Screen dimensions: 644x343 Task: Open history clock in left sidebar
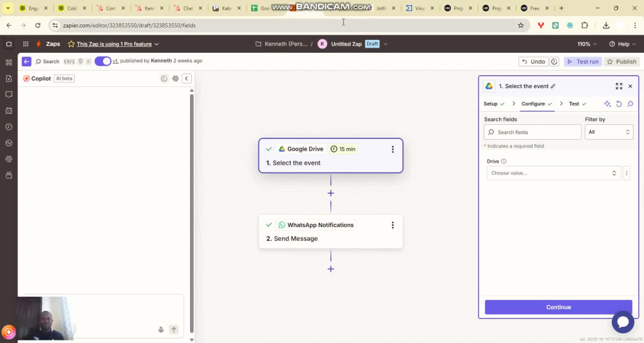click(x=8, y=127)
